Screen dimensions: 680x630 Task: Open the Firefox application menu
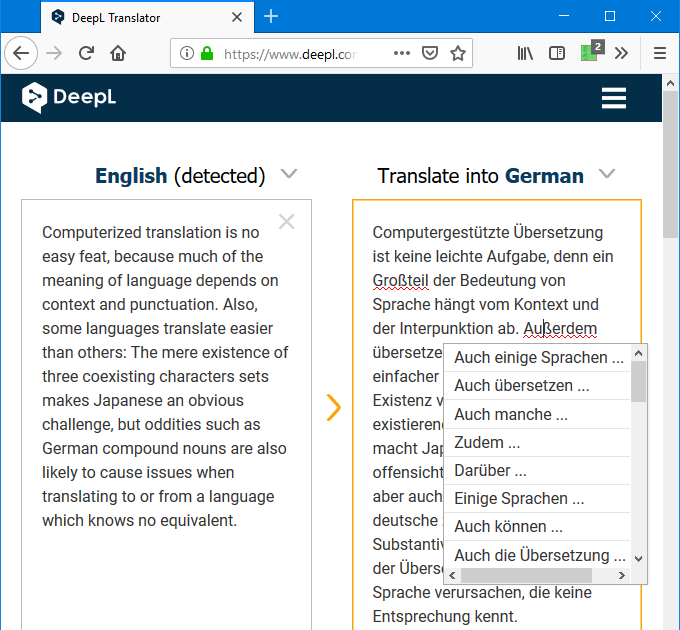660,53
